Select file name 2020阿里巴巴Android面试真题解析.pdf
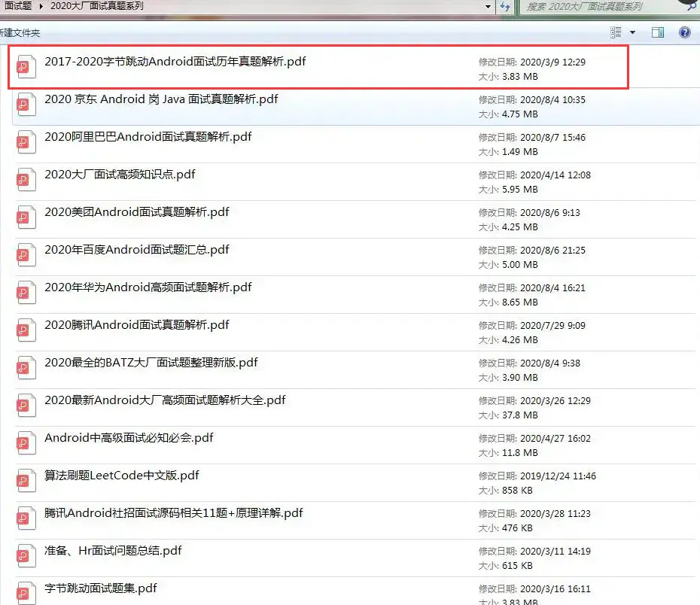Viewport: 700px width, 605px height. [148, 136]
